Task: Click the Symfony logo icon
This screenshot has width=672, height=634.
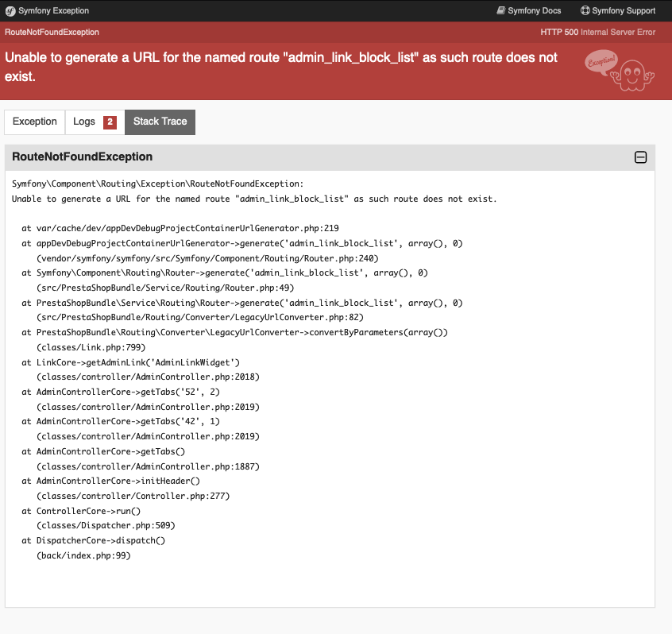Action: [x=10, y=11]
